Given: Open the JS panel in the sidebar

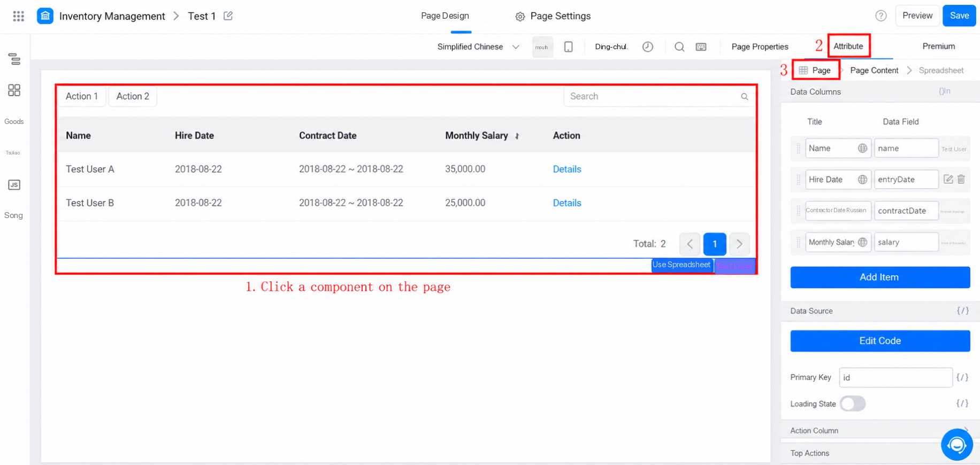Looking at the screenshot, I should pos(14,185).
